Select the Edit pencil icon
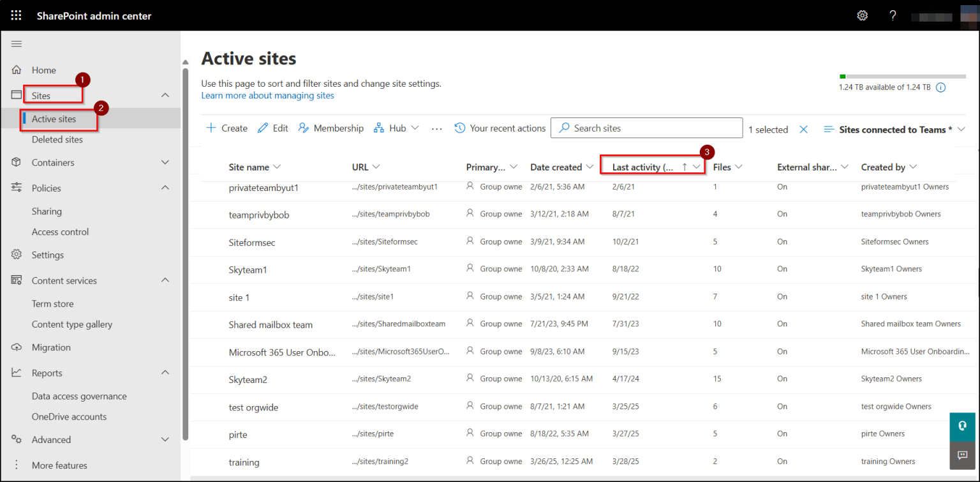The height and width of the screenshot is (482, 980). tap(264, 128)
